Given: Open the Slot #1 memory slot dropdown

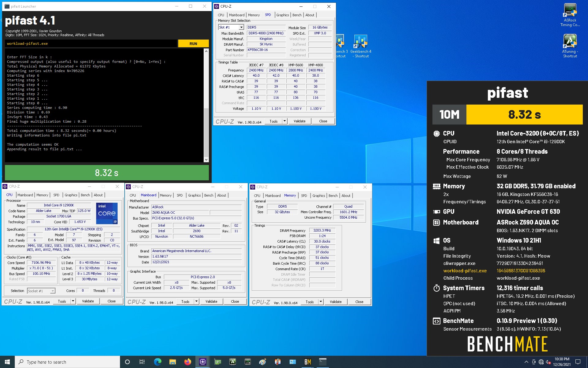Looking at the screenshot, I should click(x=241, y=27).
